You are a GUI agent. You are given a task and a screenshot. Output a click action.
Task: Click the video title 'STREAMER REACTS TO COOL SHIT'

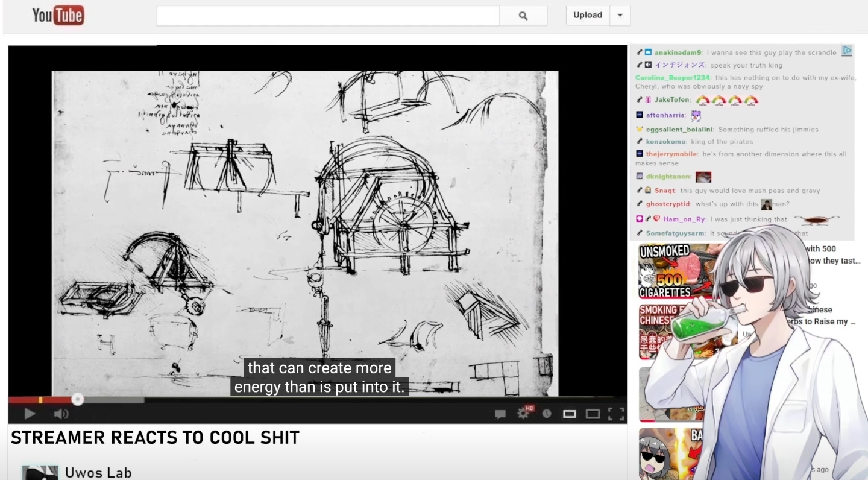[155, 438]
